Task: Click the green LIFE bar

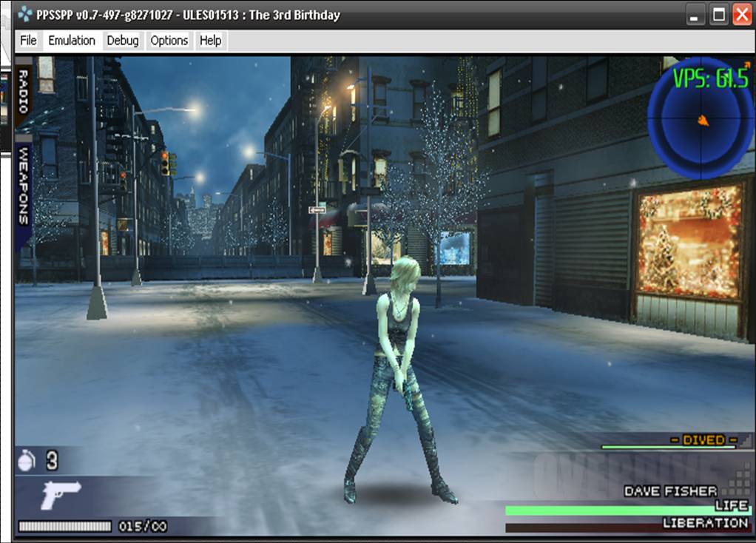Action: coord(627,510)
